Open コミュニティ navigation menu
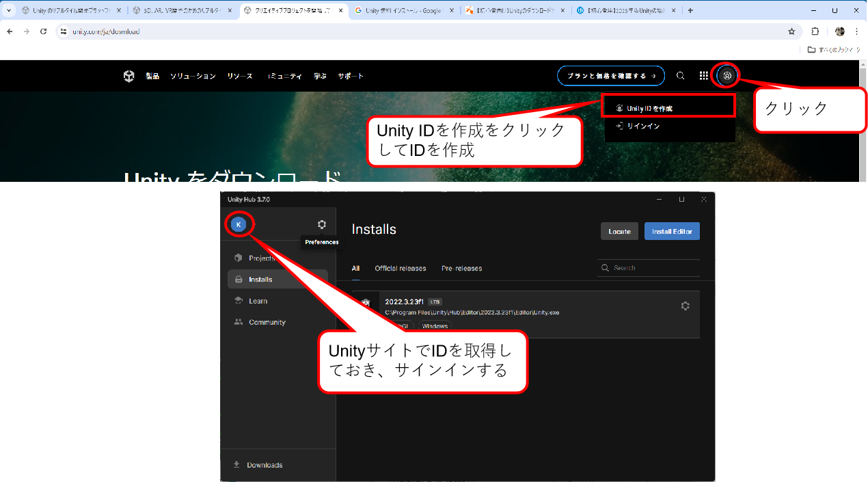Viewport: 868px width, 482px height. pos(285,76)
